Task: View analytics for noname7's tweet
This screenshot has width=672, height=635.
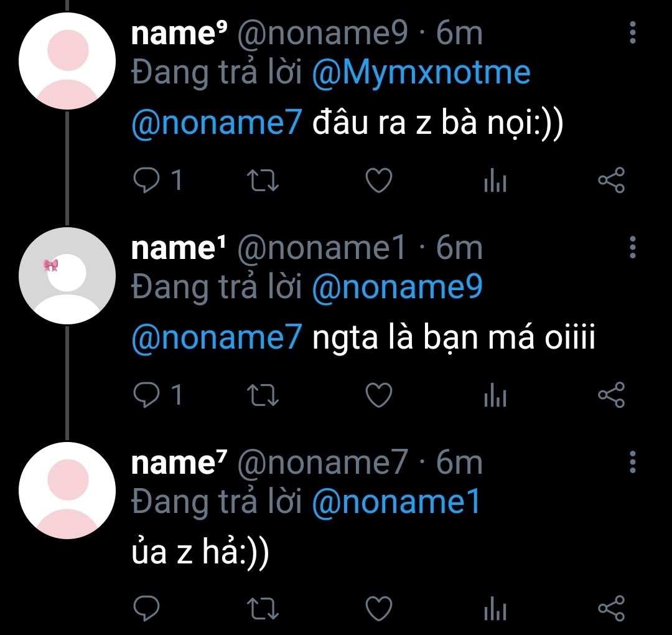Action: tap(495, 609)
